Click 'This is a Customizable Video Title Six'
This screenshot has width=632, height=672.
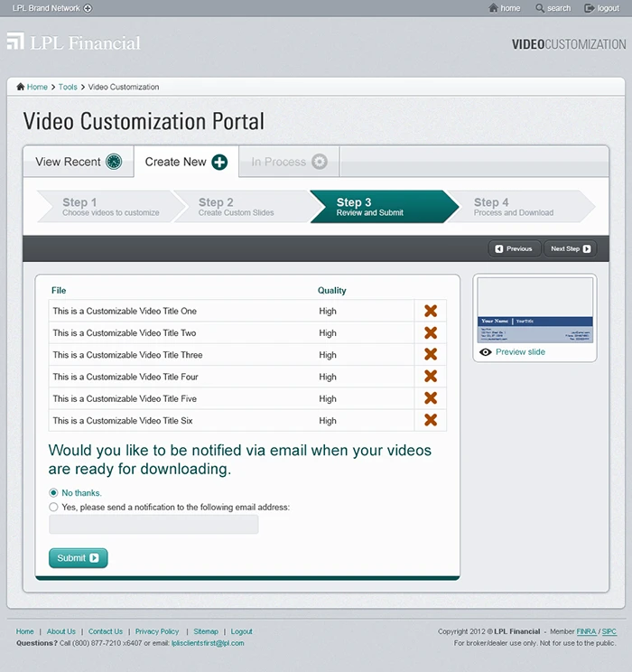pyautogui.click(x=123, y=420)
